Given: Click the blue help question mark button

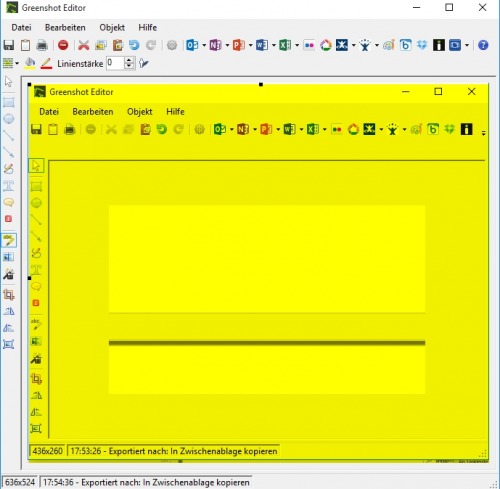Looking at the screenshot, I should pos(483,45).
